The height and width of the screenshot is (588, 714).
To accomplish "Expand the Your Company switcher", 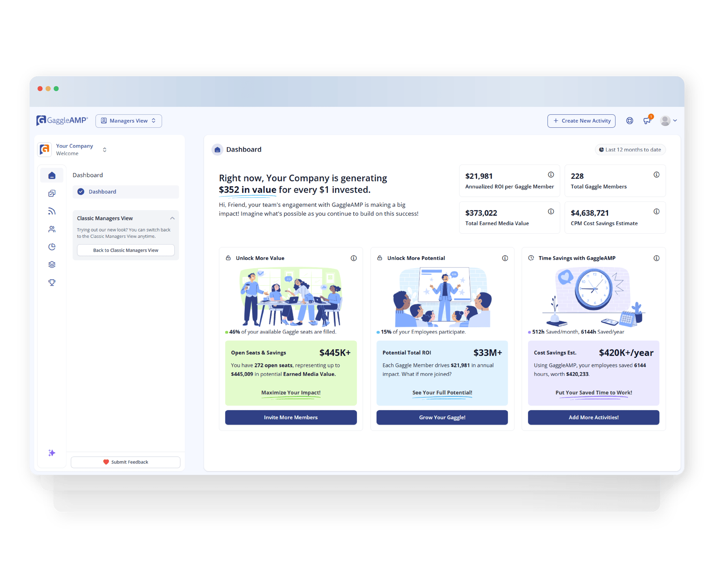I will click(x=105, y=150).
